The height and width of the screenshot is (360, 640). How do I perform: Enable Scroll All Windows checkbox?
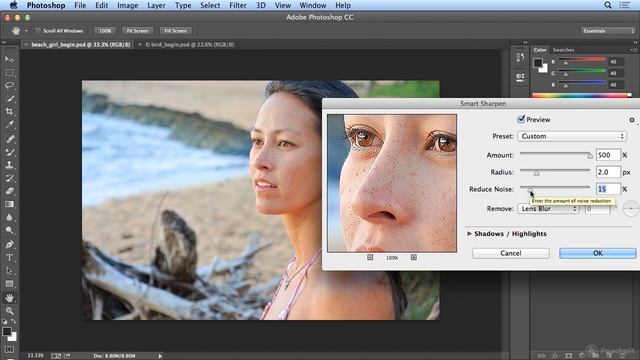click(x=38, y=31)
